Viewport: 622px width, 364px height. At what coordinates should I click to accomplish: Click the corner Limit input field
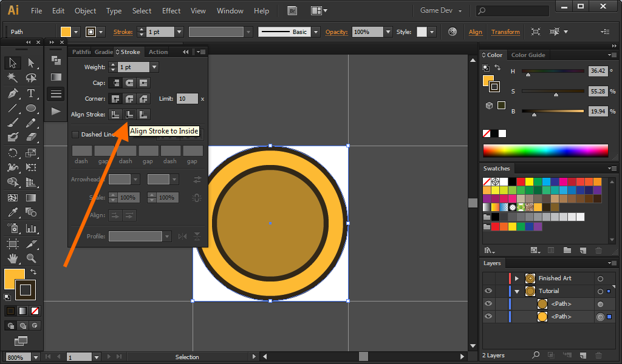[x=187, y=99]
